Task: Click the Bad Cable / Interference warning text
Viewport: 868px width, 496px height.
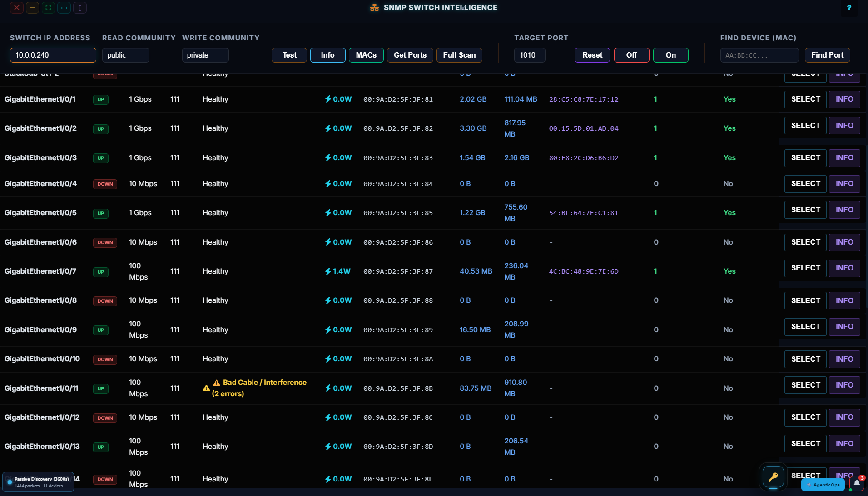Action: pyautogui.click(x=259, y=388)
